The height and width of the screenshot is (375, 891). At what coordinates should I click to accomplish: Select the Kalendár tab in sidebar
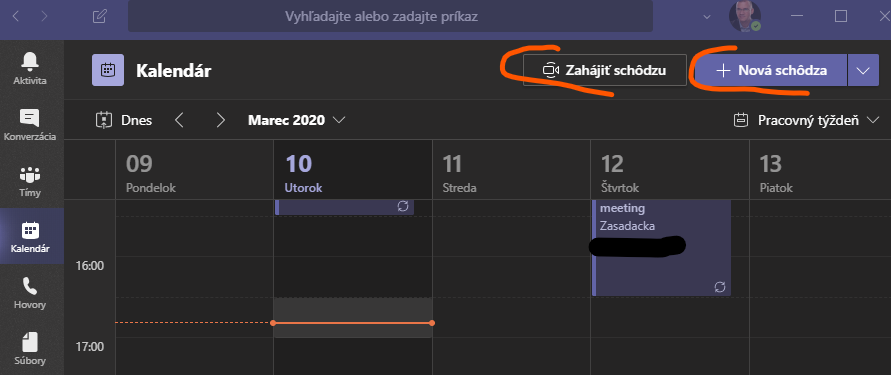[x=32, y=236]
